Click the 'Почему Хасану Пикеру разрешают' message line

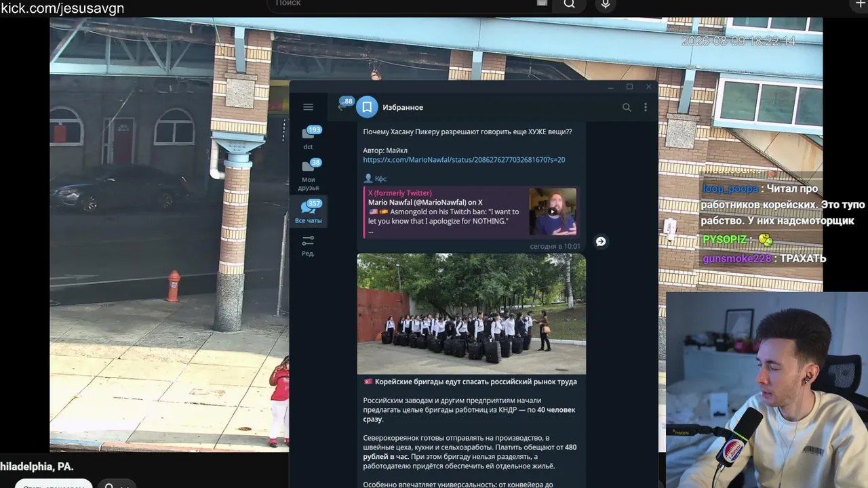click(x=467, y=131)
